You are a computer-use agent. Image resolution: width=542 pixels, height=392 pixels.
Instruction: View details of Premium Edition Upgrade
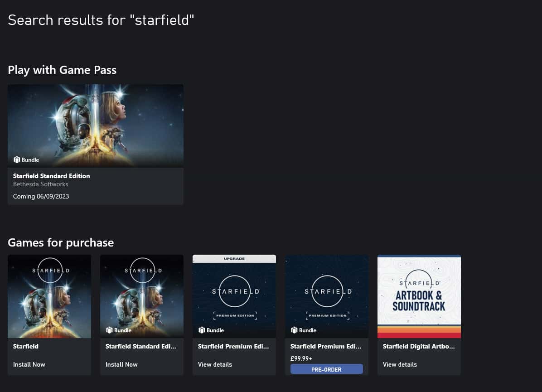[x=215, y=364]
